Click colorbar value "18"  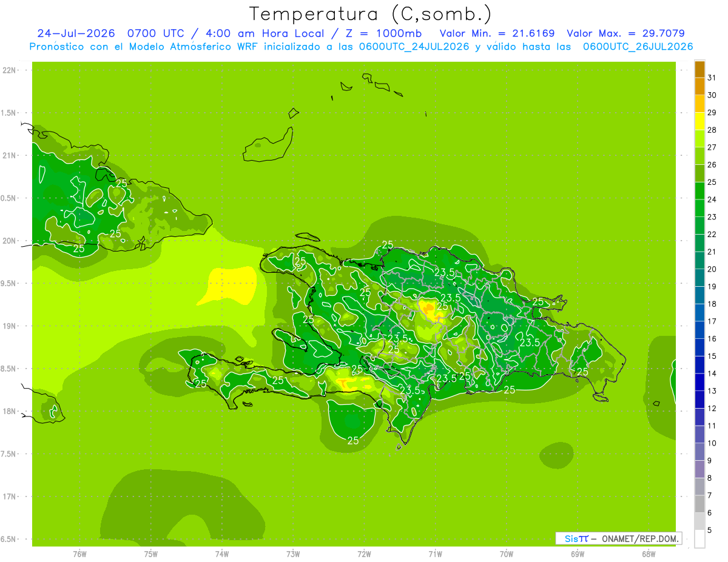[x=712, y=304]
